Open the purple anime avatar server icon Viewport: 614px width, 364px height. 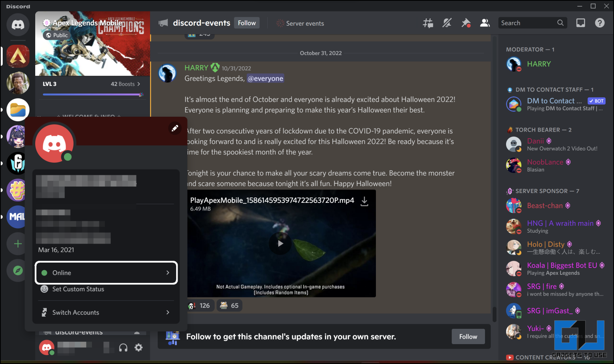coord(16,136)
